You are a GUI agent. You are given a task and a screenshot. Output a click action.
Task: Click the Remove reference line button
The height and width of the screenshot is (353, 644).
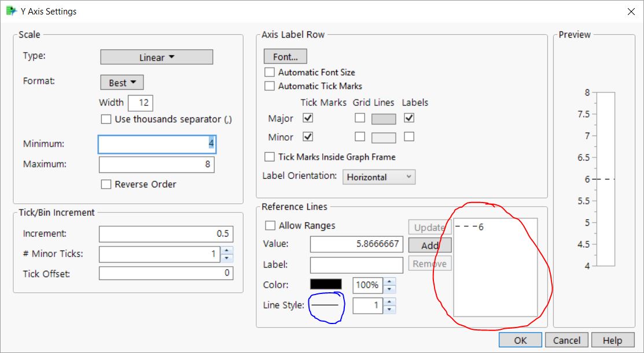(430, 263)
